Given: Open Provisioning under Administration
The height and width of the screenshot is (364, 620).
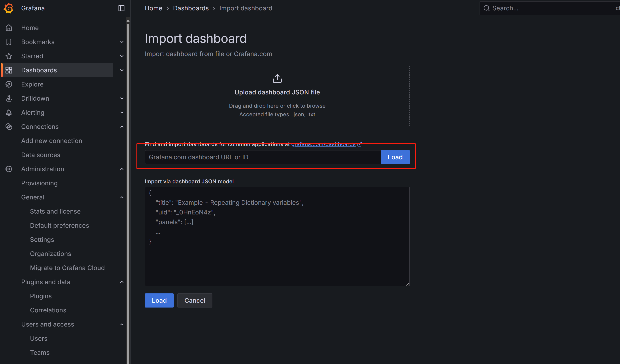Looking at the screenshot, I should [x=39, y=183].
